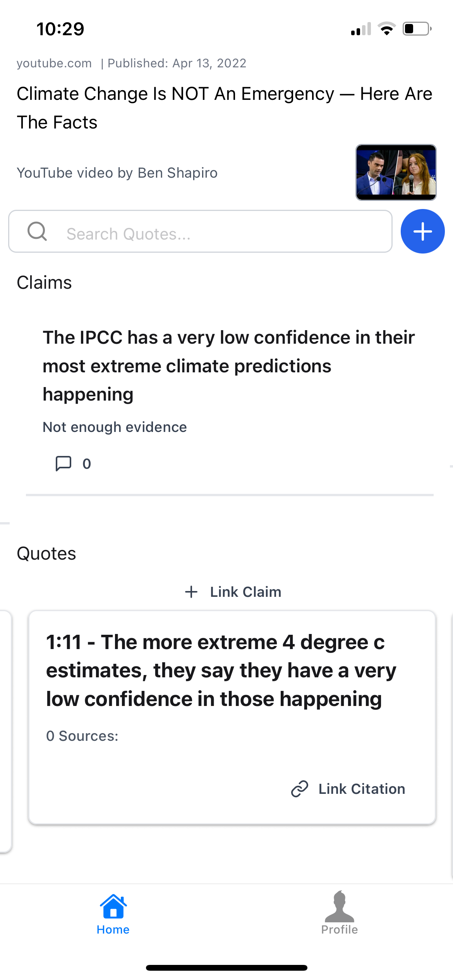Tap the cellular signal bars icon
The width and height of the screenshot is (453, 980).
point(361,29)
